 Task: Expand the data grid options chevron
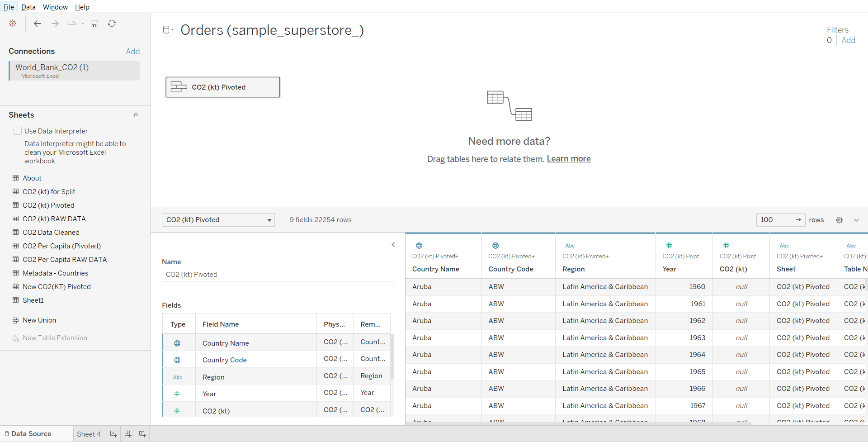click(856, 220)
